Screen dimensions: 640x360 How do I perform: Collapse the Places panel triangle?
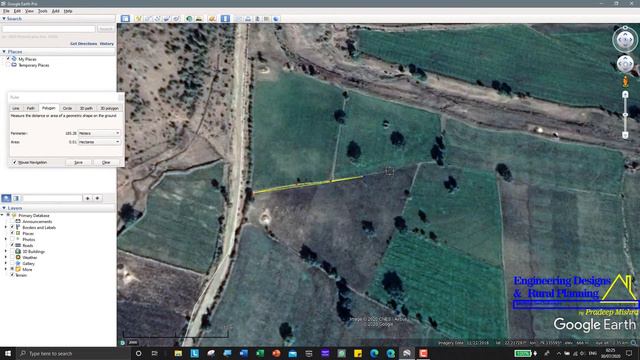tap(4, 52)
